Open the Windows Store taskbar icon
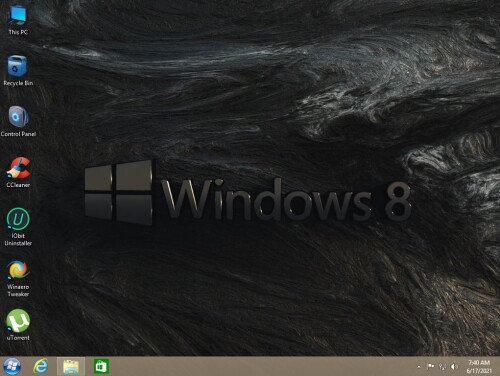 tap(101, 366)
